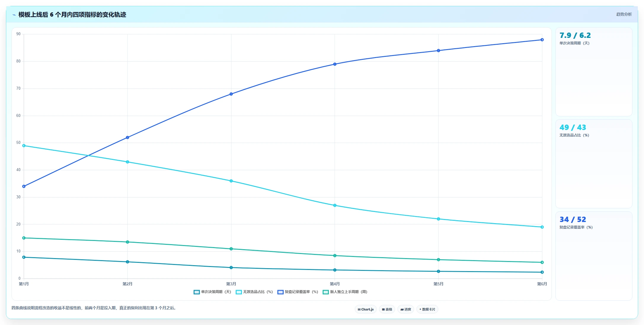
Task: Click the 新人独立上手周期 data point at 第4月
Action: pos(335,256)
